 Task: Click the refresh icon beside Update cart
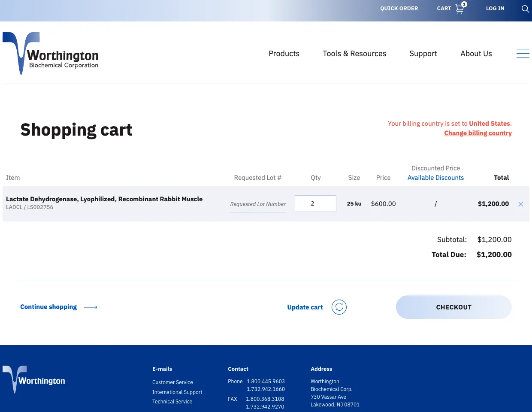coord(339,307)
